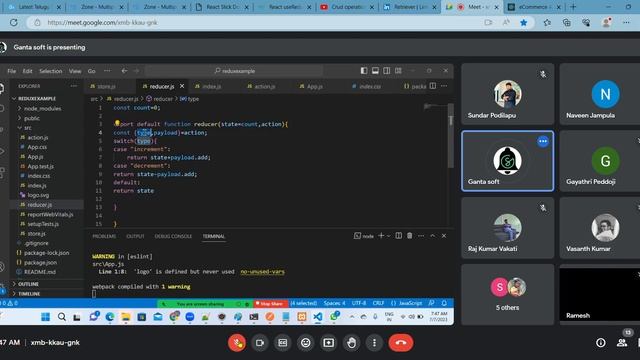The width and height of the screenshot is (640, 360).
Task: Click the reduxexample search box
Action: [x=234, y=71]
